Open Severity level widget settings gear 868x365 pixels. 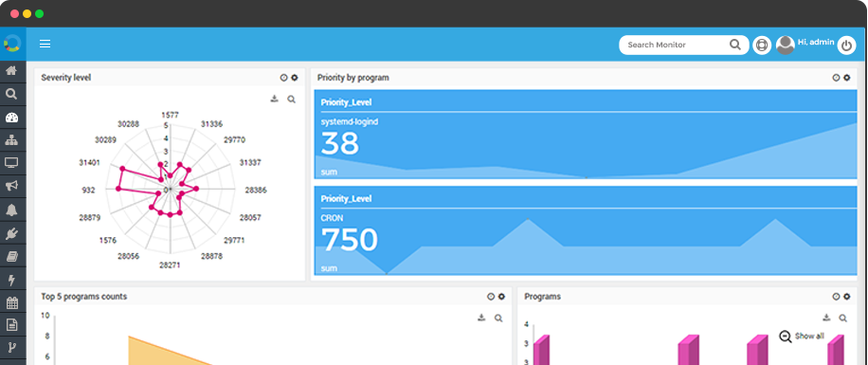[x=295, y=78]
